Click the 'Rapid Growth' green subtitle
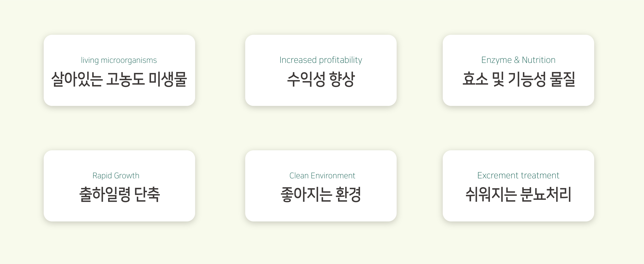 pyautogui.click(x=116, y=176)
